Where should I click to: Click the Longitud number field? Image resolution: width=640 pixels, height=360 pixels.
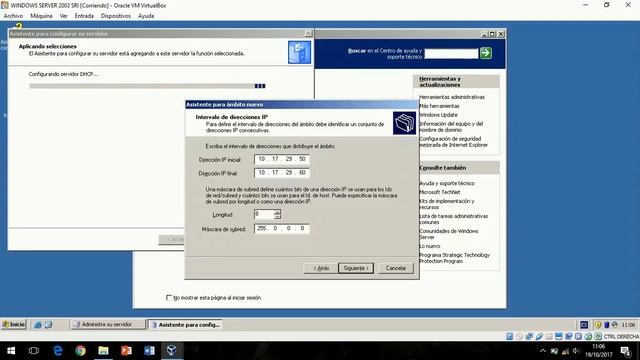click(264, 214)
